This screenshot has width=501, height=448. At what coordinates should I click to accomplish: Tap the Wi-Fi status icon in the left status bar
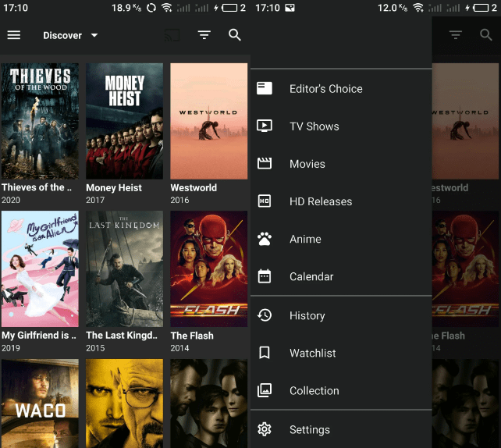pyautogui.click(x=166, y=8)
